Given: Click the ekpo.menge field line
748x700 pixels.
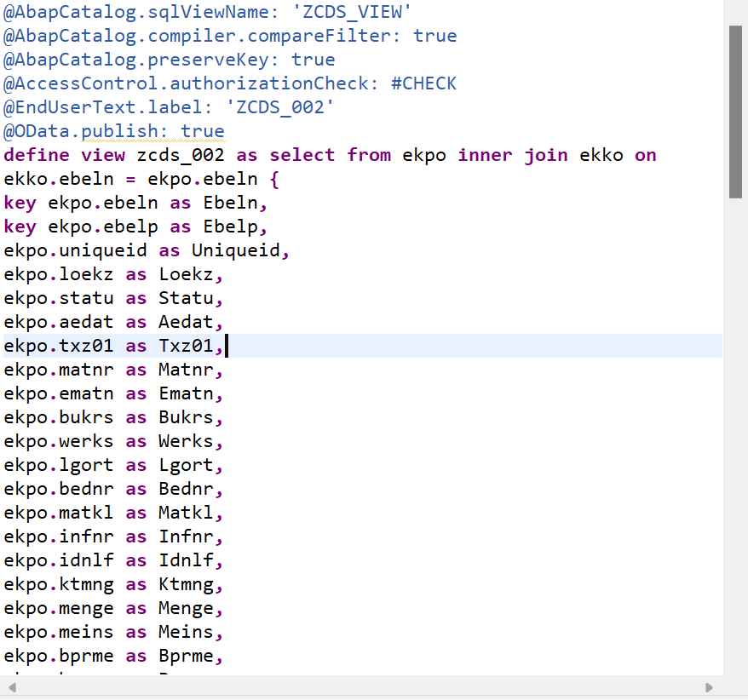Looking at the screenshot, I should coord(60,608).
